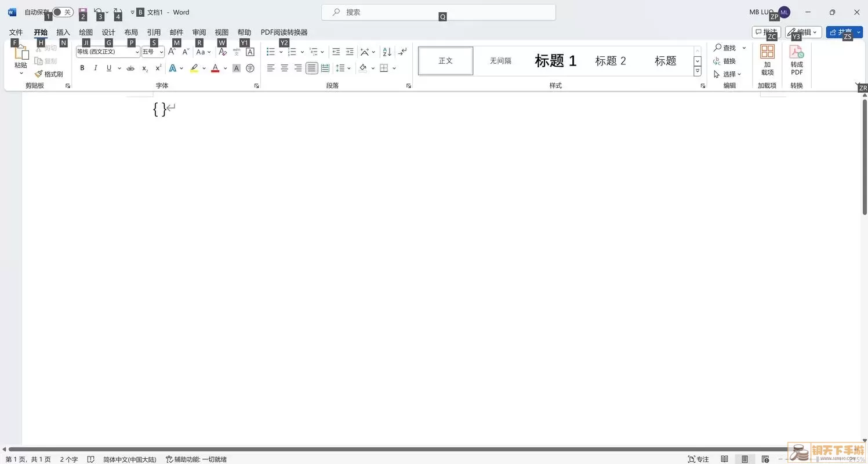
Task: Click the enclosed character (字) icon
Action: pos(250,68)
